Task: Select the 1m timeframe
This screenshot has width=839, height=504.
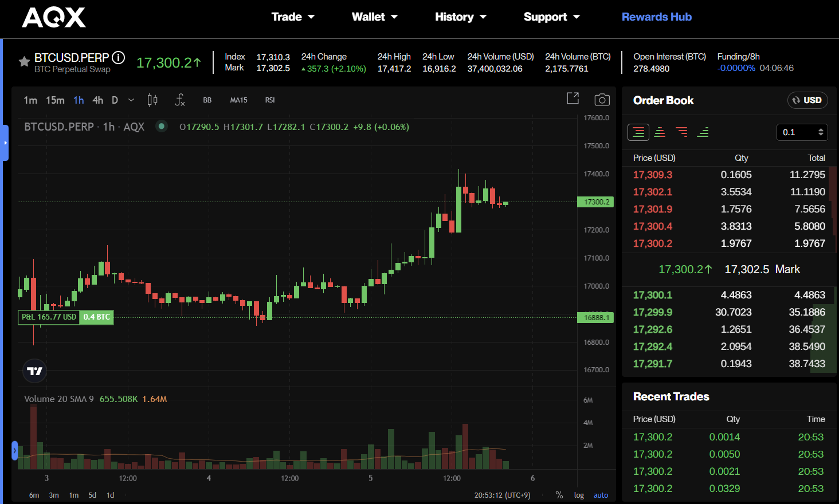Action: pyautogui.click(x=30, y=100)
